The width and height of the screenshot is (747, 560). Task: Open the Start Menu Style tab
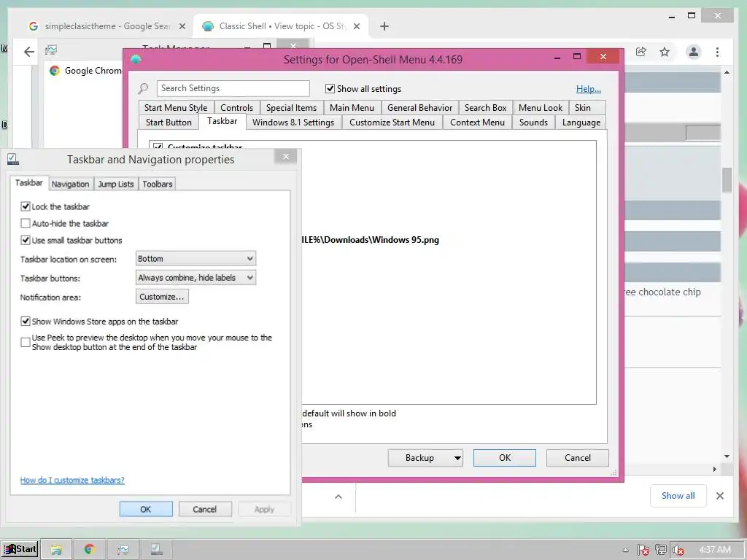coord(176,108)
